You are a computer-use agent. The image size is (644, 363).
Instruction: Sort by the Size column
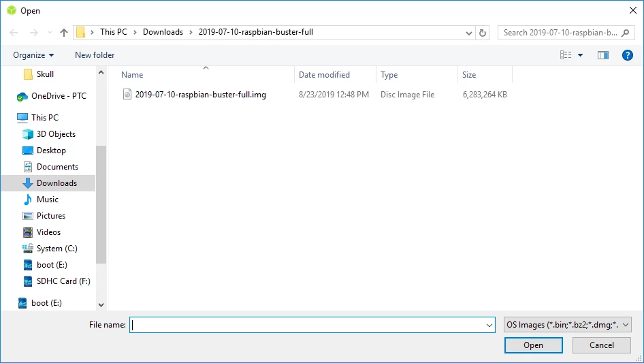click(469, 75)
